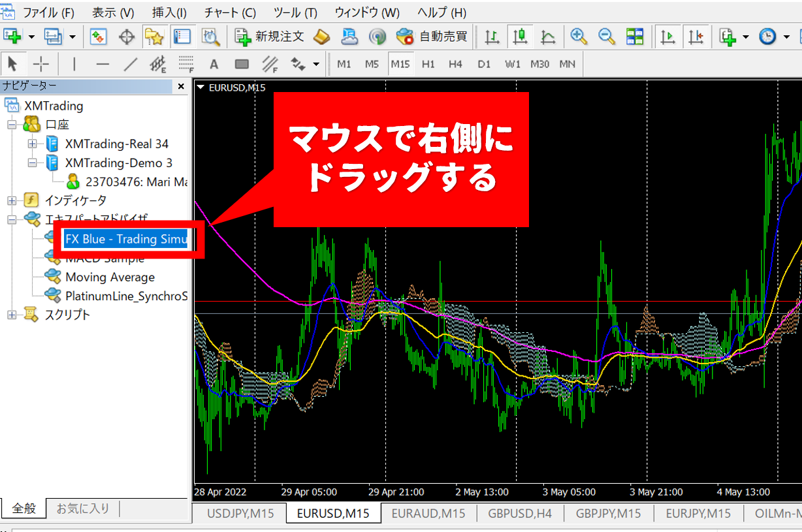Screen dimensions: 802x532
Task: Toggle the 自動売買 auto trading button
Action: [x=432, y=37]
